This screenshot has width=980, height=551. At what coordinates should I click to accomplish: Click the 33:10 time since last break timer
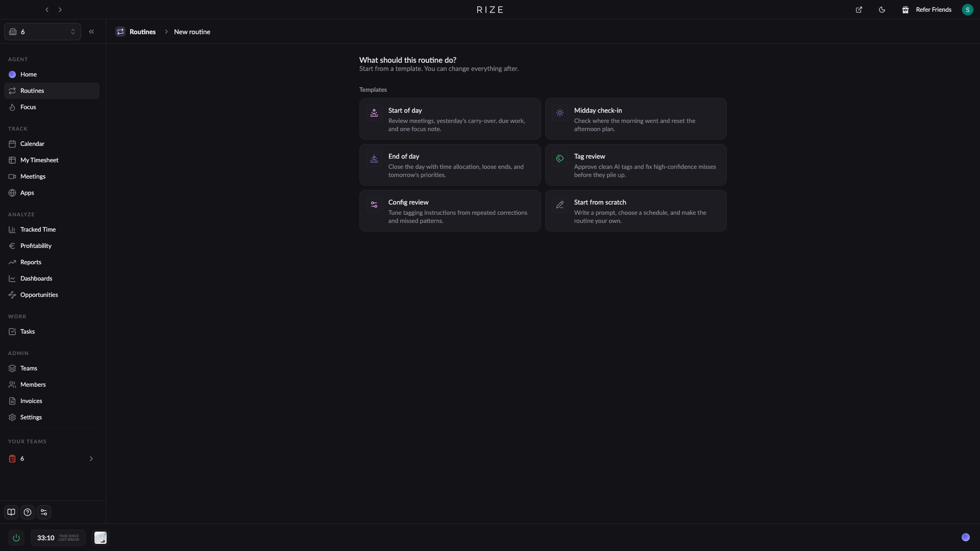click(58, 538)
